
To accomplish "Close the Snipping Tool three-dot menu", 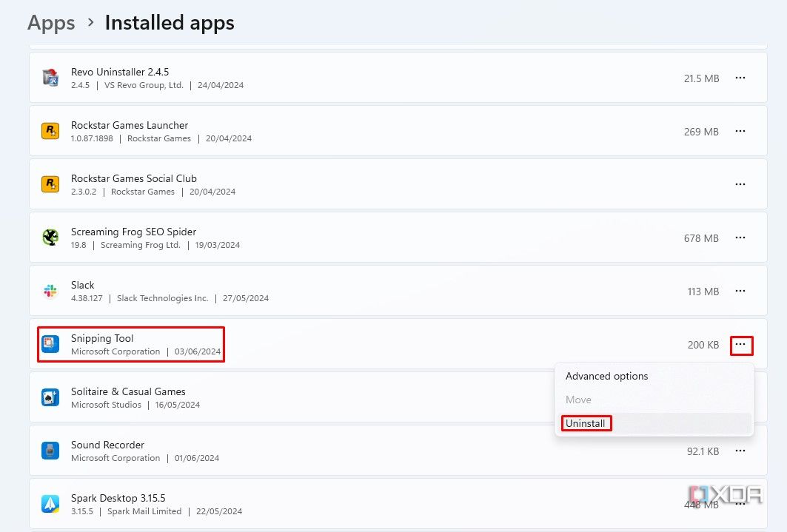I will coord(741,345).
